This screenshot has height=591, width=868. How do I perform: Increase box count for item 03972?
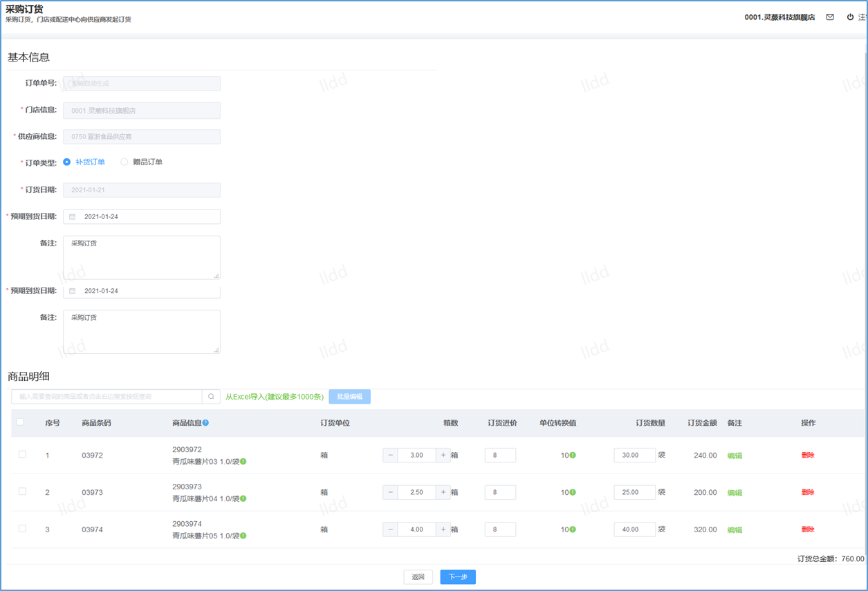click(x=443, y=456)
